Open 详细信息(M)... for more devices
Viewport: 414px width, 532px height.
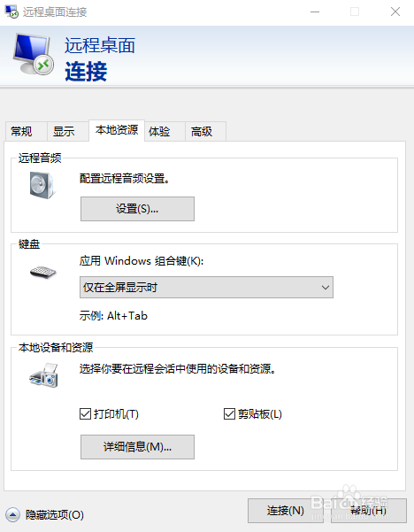(x=137, y=447)
